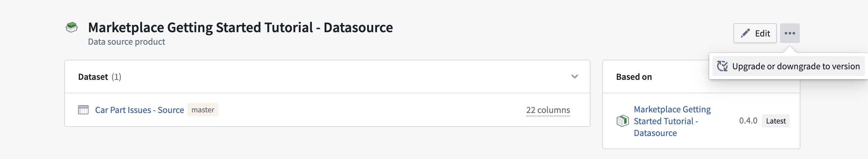
Task: Click the green data source product icon
Action: point(72,27)
